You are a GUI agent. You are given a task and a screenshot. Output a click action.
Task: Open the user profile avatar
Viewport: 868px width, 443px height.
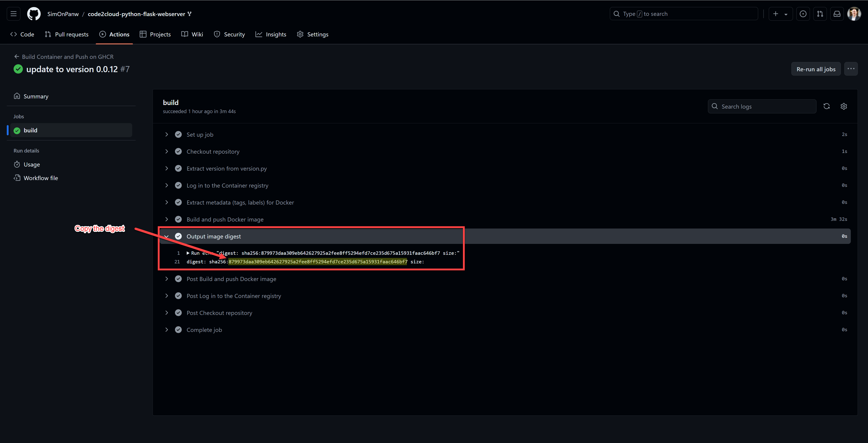pyautogui.click(x=854, y=14)
